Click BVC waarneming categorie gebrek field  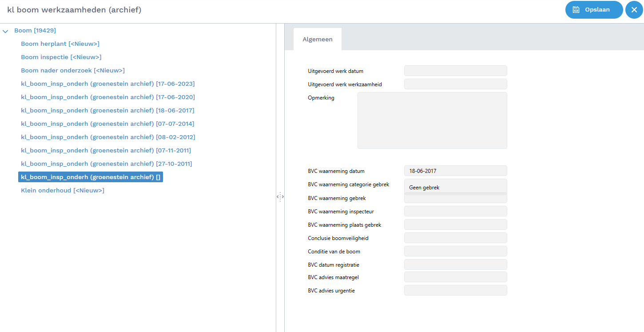tap(455, 187)
